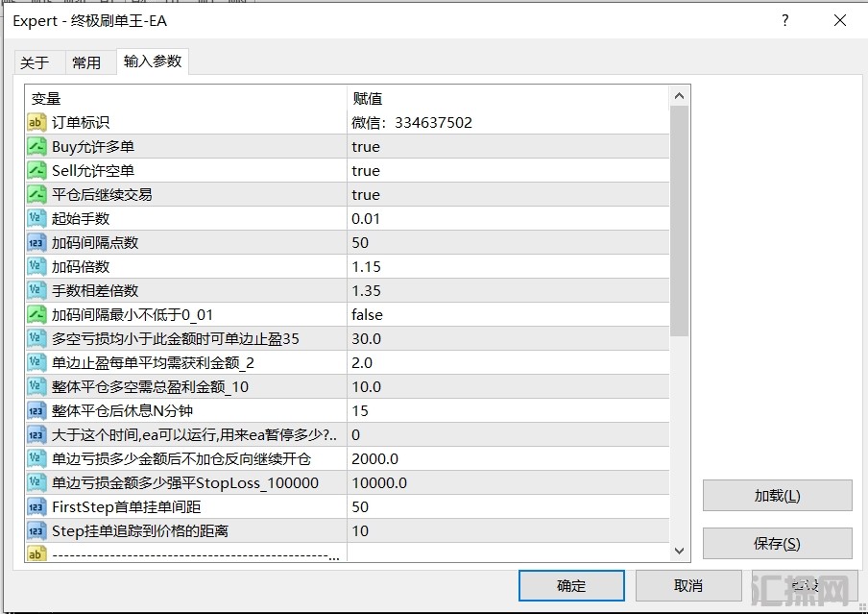Select the 1.15 value of 加码倍数
This screenshot has height=614, width=868.
(x=508, y=266)
